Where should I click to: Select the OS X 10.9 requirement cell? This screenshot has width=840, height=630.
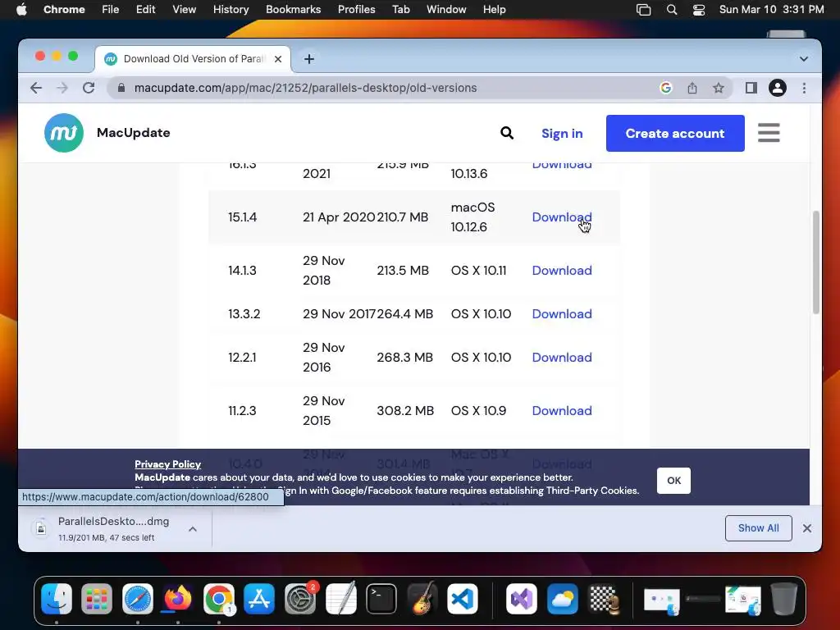478,411
